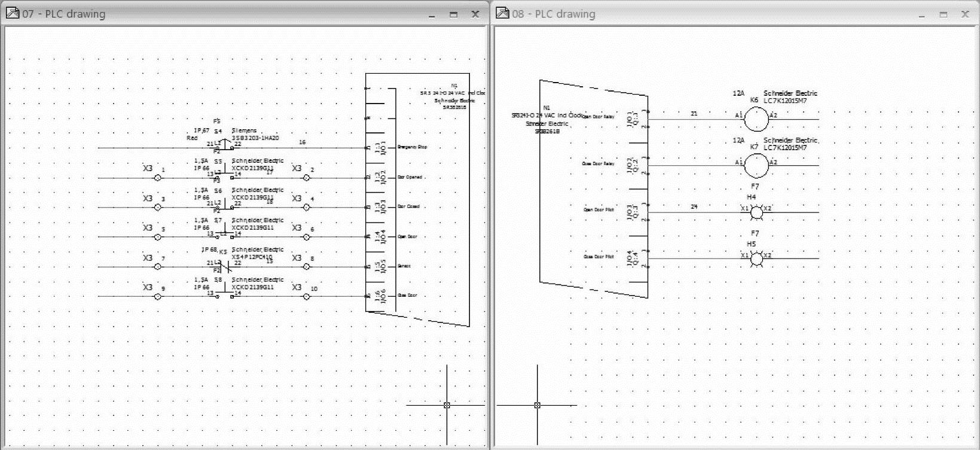Click the 'Red' color label near S4
Image resolution: width=980 pixels, height=450 pixels.
(x=192, y=138)
